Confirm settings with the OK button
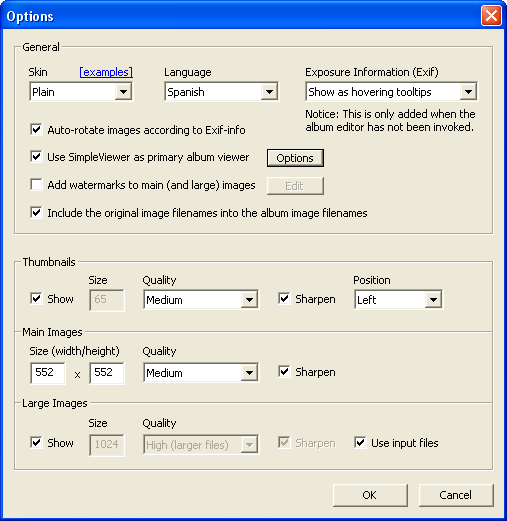Image resolution: width=507 pixels, height=521 pixels. (370, 495)
